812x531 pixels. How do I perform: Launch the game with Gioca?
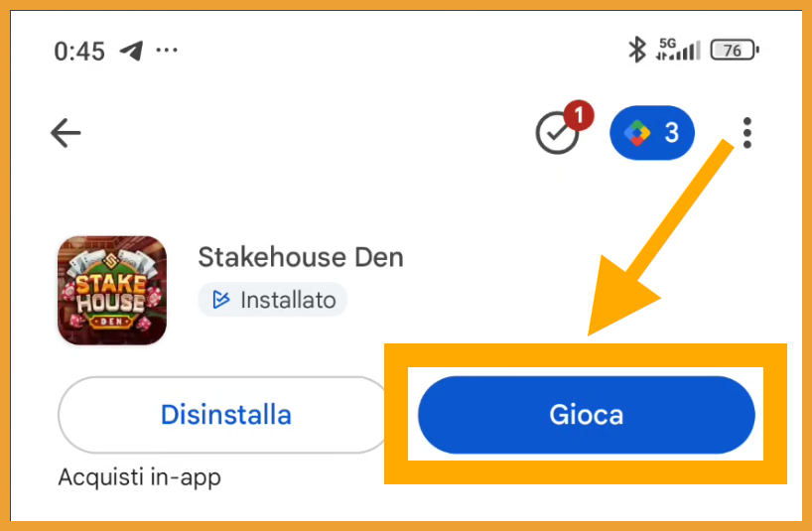pos(587,415)
